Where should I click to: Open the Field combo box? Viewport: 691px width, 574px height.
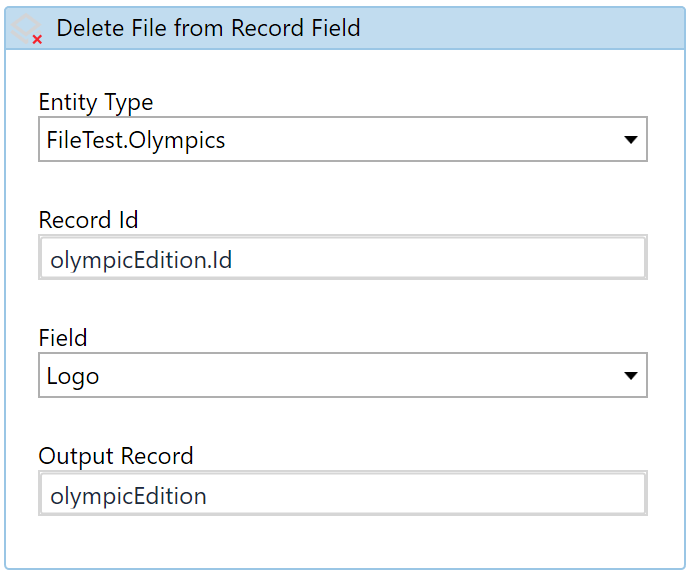tap(343, 375)
